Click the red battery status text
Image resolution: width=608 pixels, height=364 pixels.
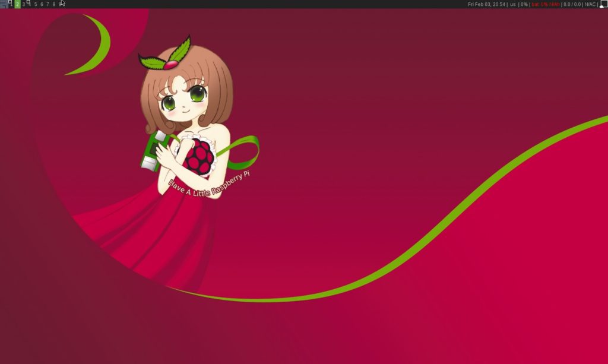pos(546,4)
